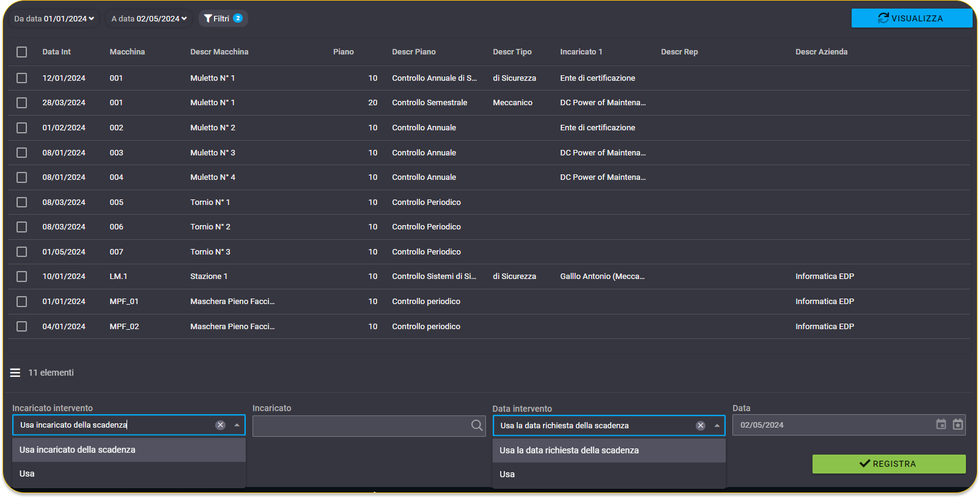The width and height of the screenshot is (980, 498).
Task: Click the VISUALIZZA refresh button
Action: point(912,18)
